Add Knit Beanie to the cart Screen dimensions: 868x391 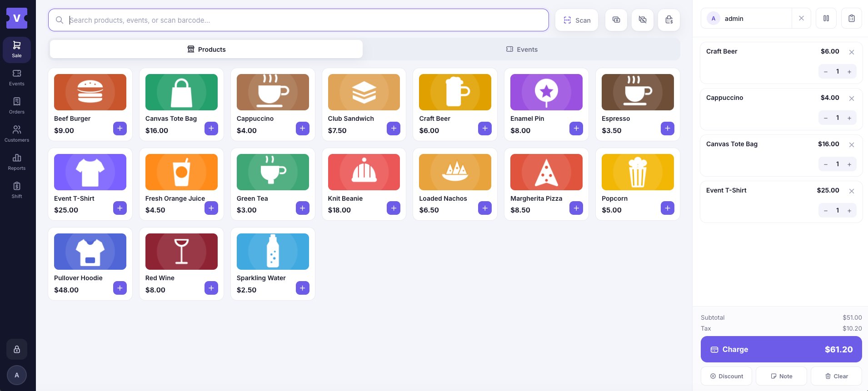coord(394,208)
